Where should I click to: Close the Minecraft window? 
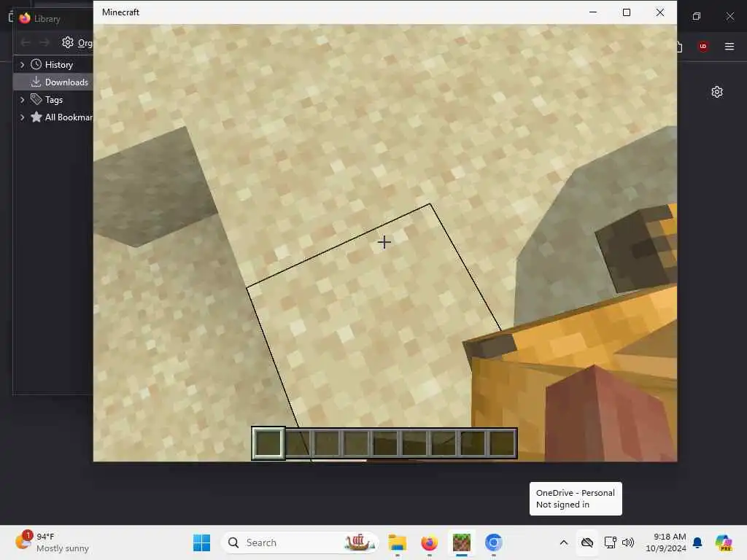[659, 12]
